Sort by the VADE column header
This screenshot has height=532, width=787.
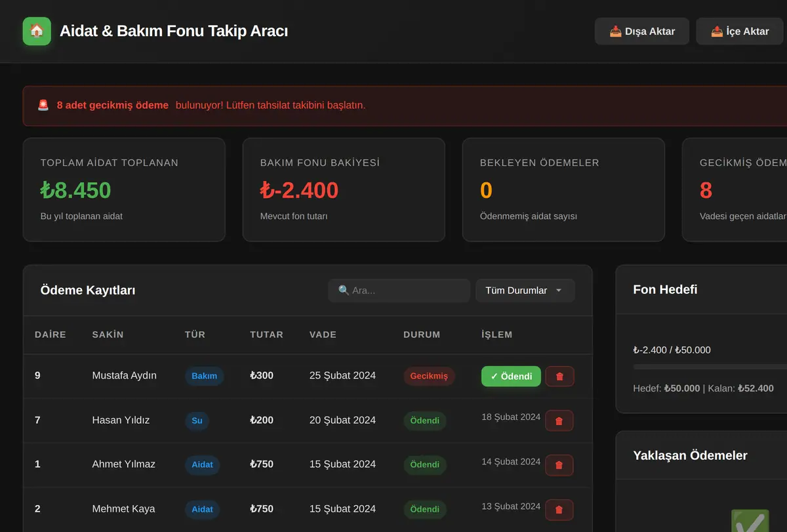(323, 335)
